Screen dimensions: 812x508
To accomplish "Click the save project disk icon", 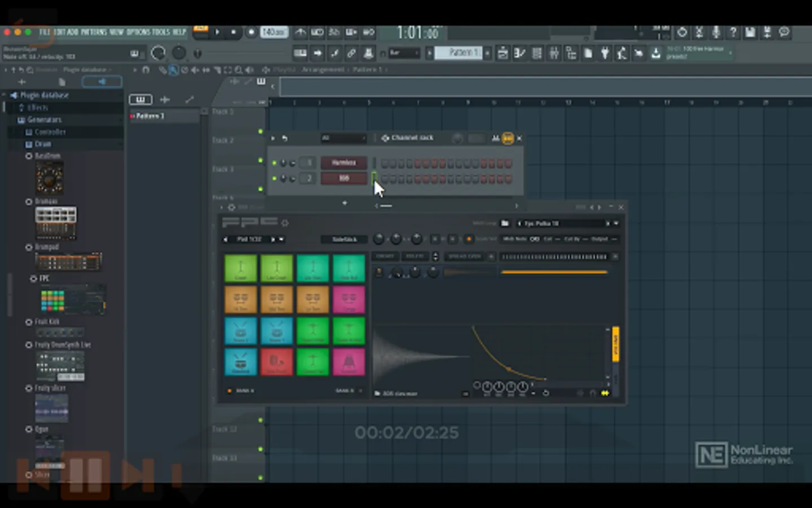I will pyautogui.click(x=750, y=33).
